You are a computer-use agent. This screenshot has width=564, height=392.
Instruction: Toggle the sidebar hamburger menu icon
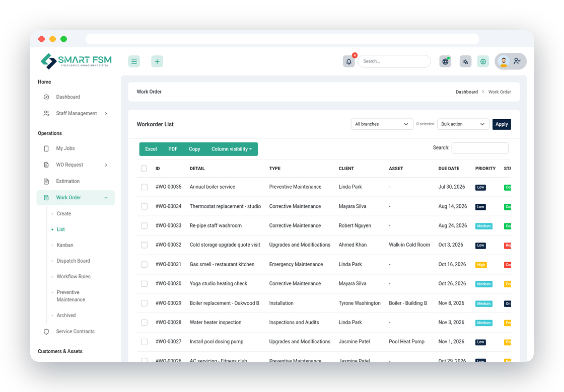coord(134,61)
